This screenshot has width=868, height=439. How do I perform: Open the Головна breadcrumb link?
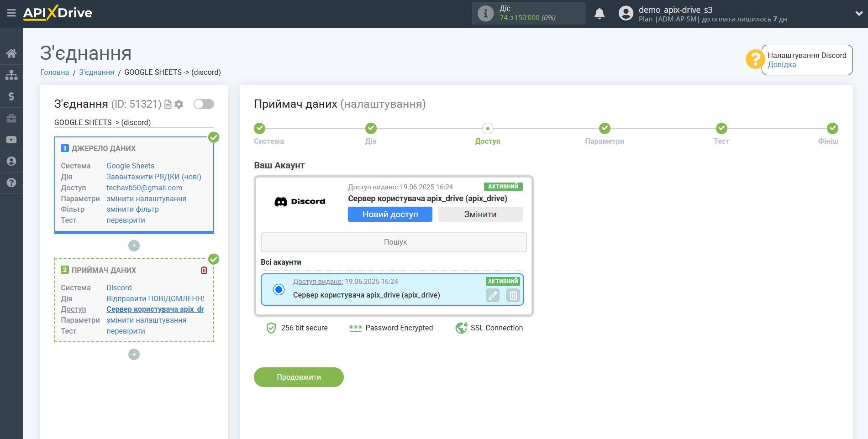click(x=55, y=73)
